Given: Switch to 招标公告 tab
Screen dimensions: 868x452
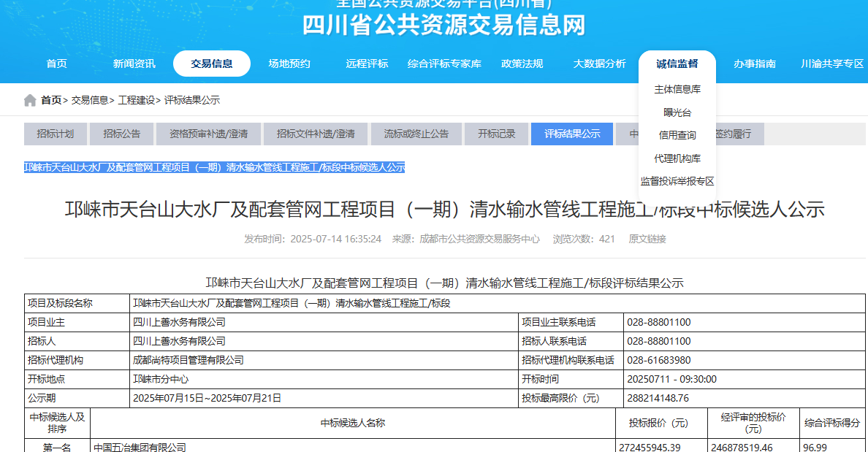Looking at the screenshot, I should tap(122, 134).
